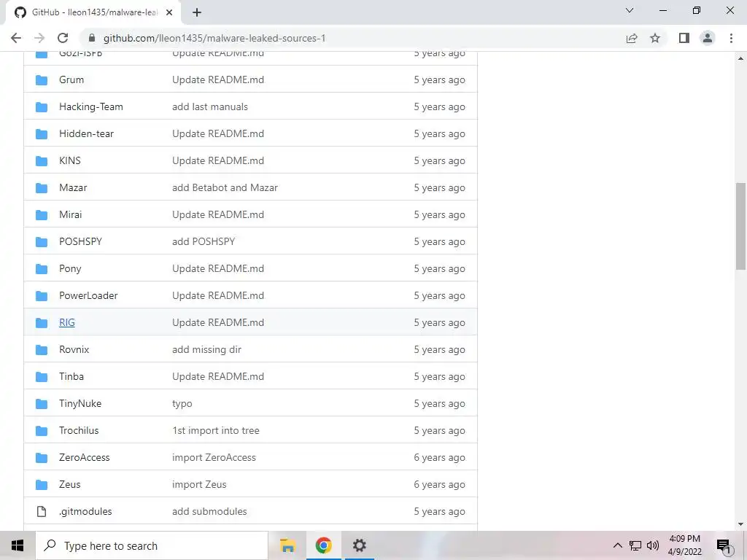Click the scrollbar down arrow
This screenshot has width=747, height=560.
pyautogui.click(x=741, y=524)
